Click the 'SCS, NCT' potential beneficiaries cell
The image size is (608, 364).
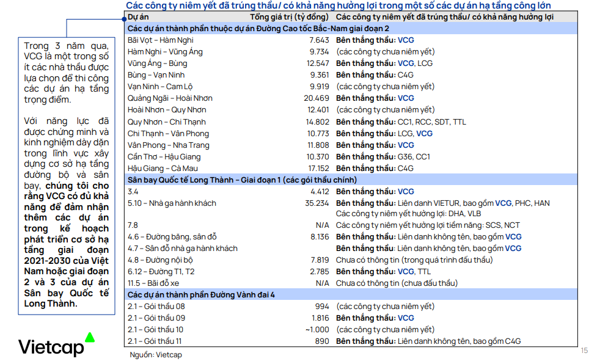pyautogui.click(x=428, y=225)
